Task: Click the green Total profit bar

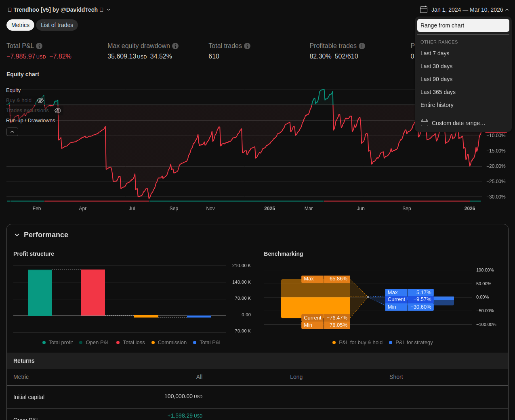Action: [x=40, y=293]
